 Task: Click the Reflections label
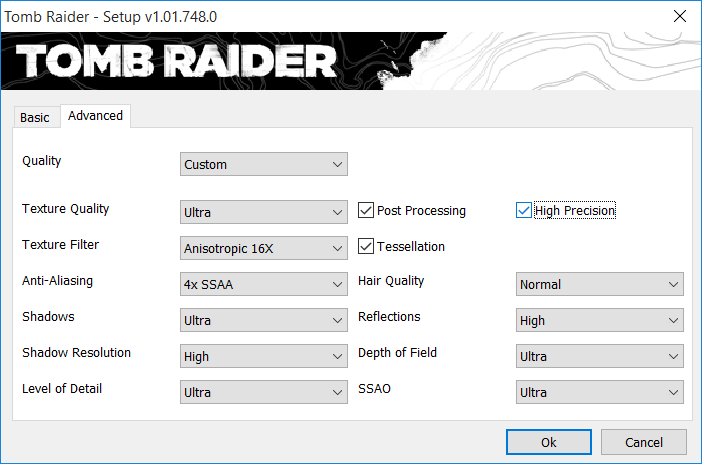(x=390, y=317)
